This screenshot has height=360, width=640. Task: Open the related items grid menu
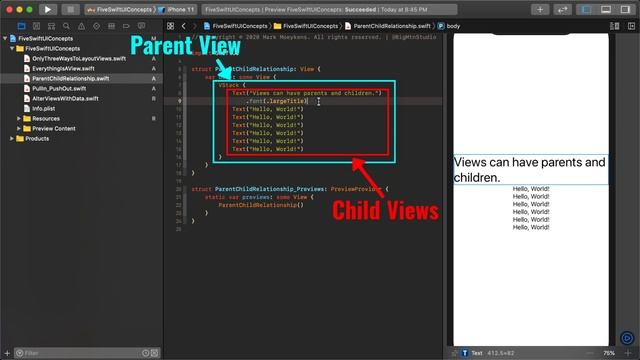coord(171,26)
